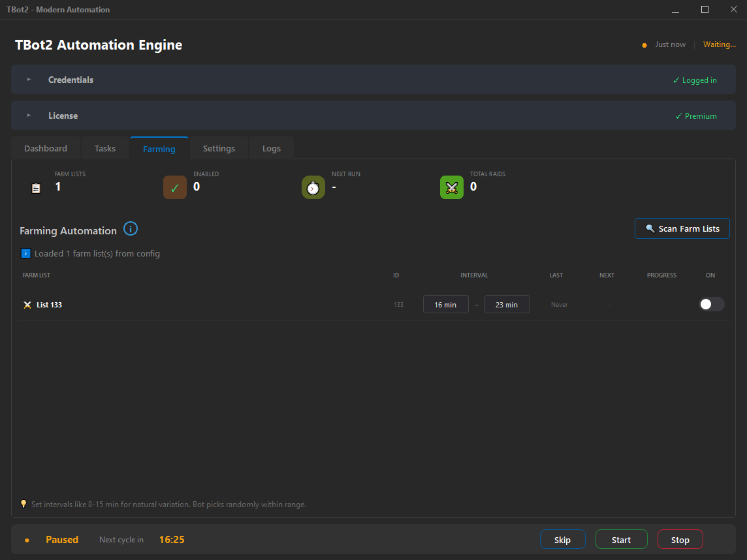The width and height of the screenshot is (747, 560).
Task: Click the orange status dot near Just now
Action: [x=644, y=44]
